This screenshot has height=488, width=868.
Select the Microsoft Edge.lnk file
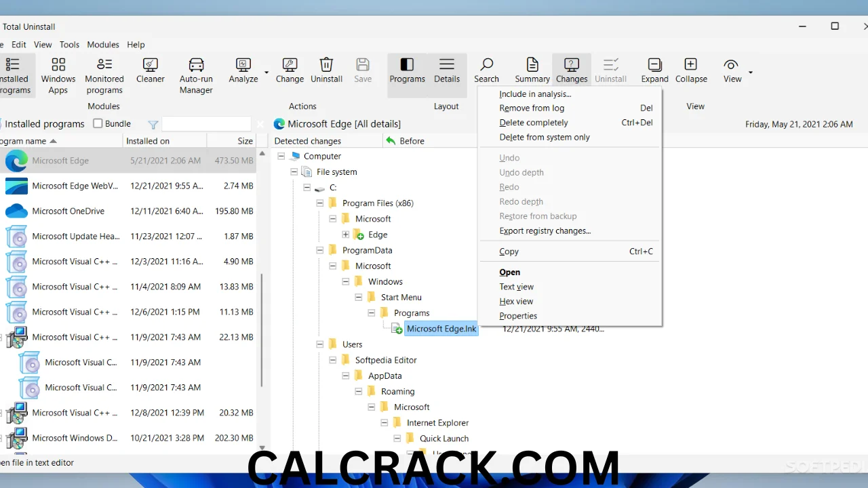pos(441,329)
